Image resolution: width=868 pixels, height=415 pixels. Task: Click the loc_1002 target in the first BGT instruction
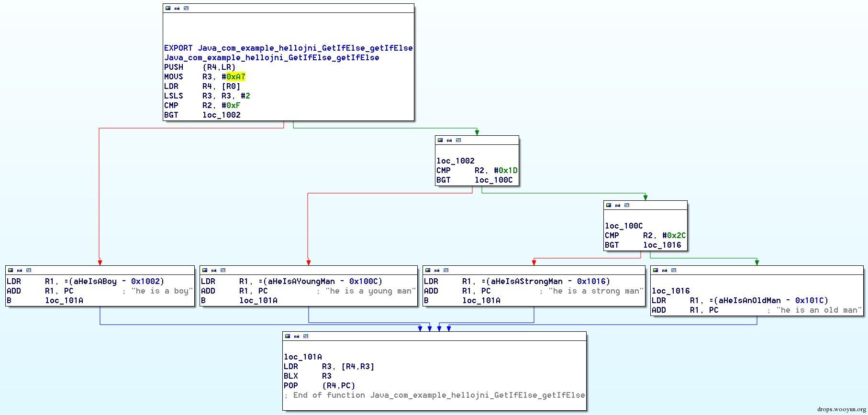(222, 115)
